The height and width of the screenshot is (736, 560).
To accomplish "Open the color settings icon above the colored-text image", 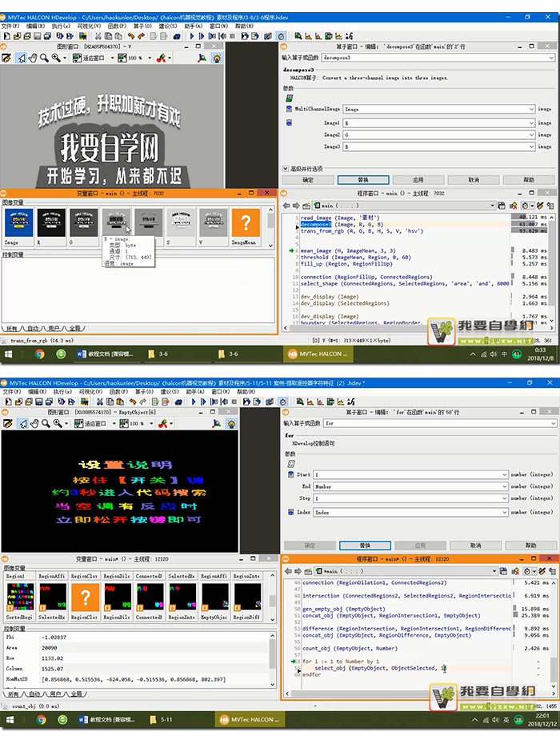I will click(x=163, y=423).
